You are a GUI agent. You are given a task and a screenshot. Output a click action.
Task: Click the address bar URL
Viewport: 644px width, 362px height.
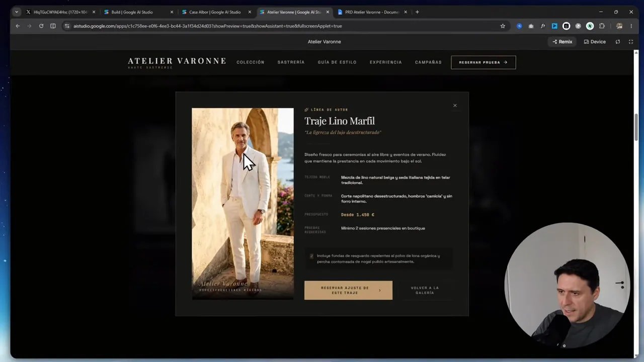click(x=207, y=26)
